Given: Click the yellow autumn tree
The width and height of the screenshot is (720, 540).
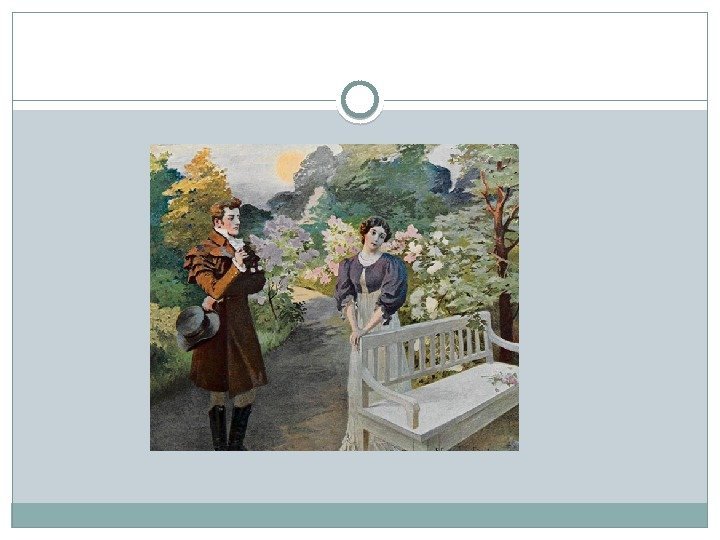Looking at the screenshot, I should click(x=195, y=197).
